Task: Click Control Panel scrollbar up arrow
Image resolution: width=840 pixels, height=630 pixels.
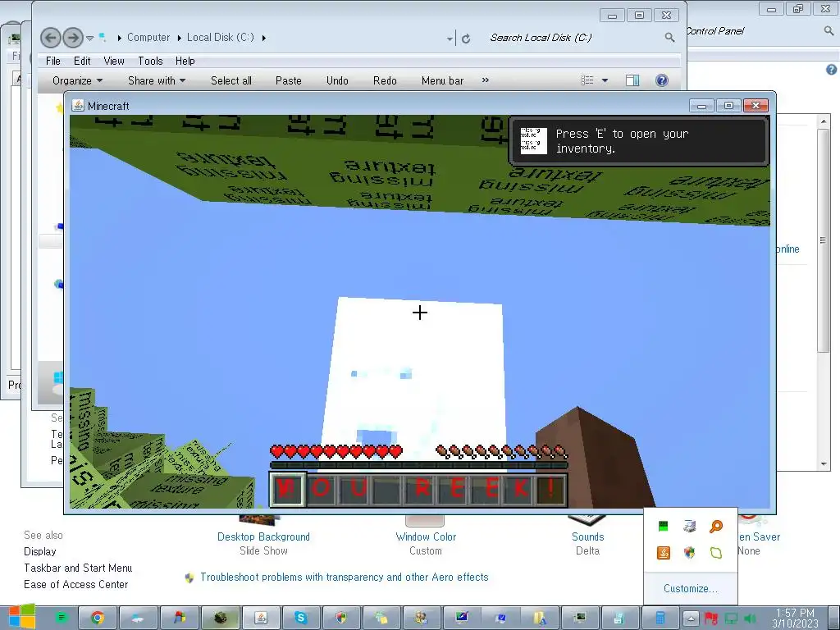Action: click(824, 122)
